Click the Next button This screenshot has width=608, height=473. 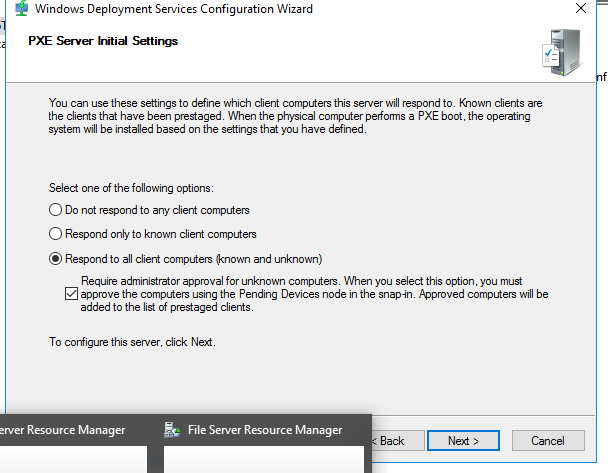[463, 441]
